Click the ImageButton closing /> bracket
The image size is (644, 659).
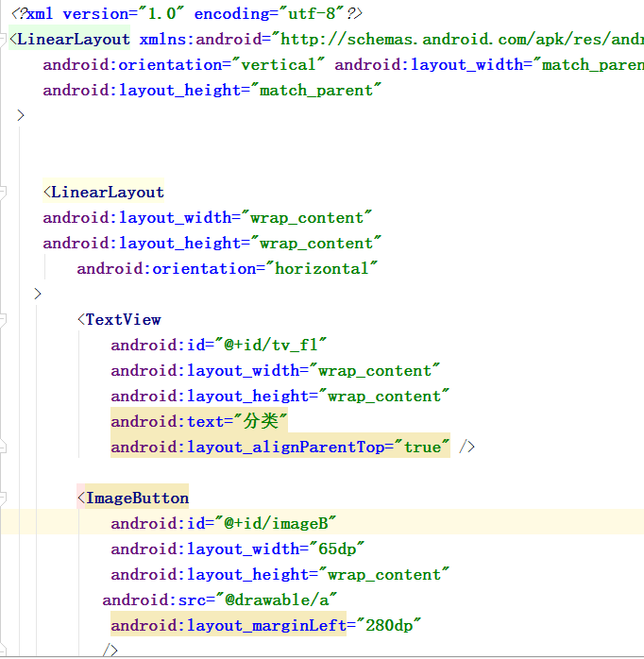pos(110,651)
